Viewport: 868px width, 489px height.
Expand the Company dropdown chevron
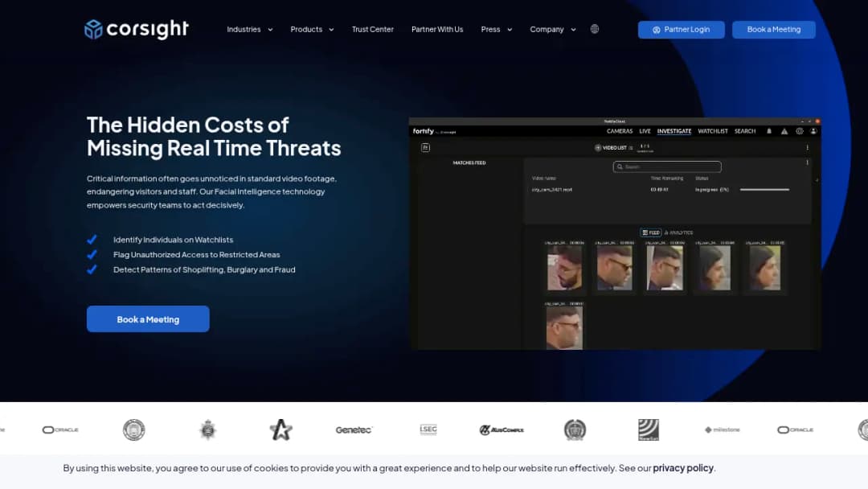pyautogui.click(x=573, y=30)
